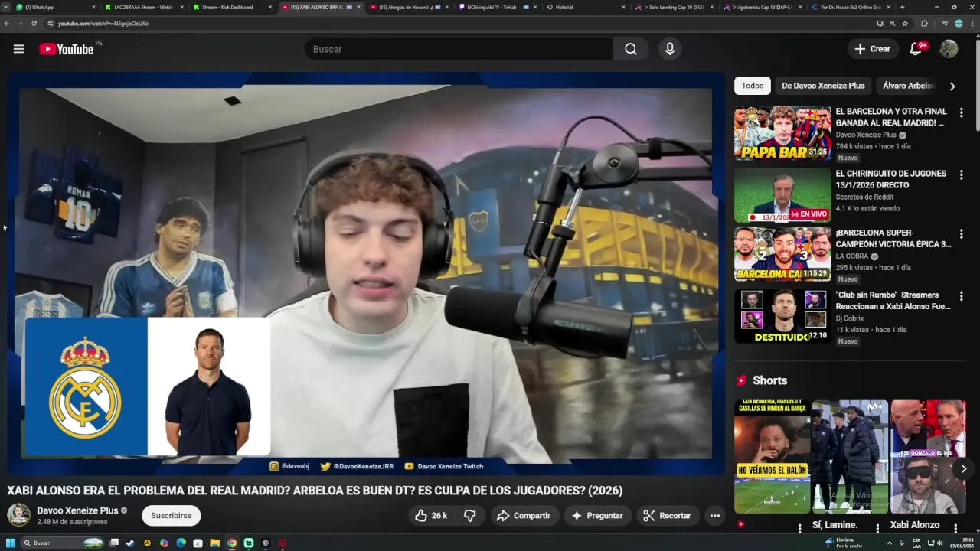Dislike the video with thumbs down

(x=470, y=516)
